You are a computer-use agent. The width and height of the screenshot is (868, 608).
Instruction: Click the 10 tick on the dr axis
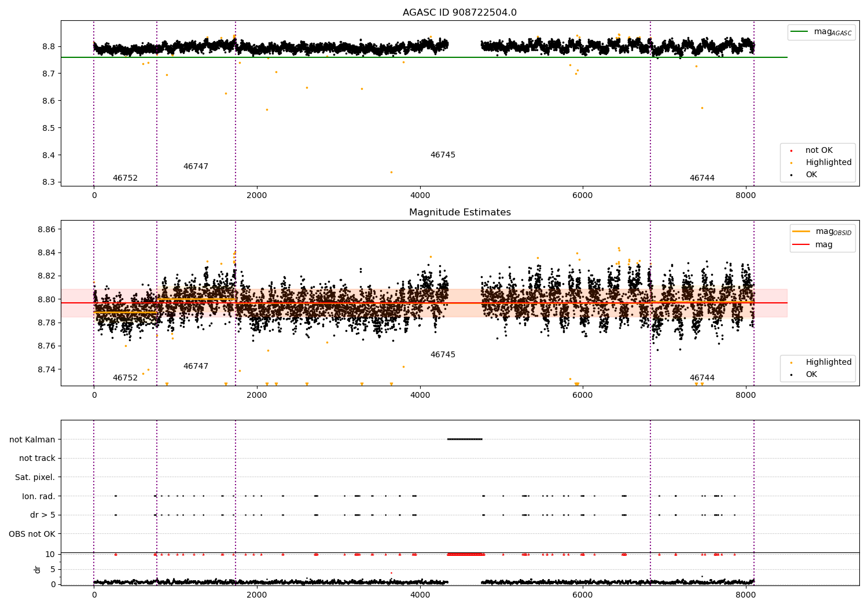click(50, 554)
